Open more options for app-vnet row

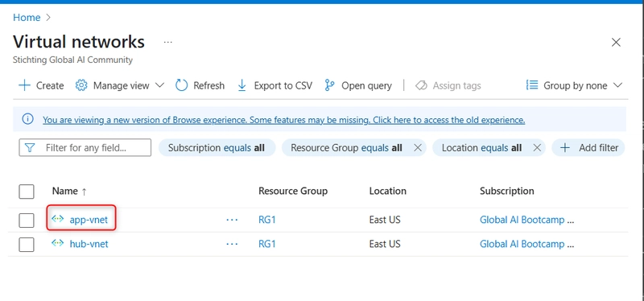tap(232, 220)
